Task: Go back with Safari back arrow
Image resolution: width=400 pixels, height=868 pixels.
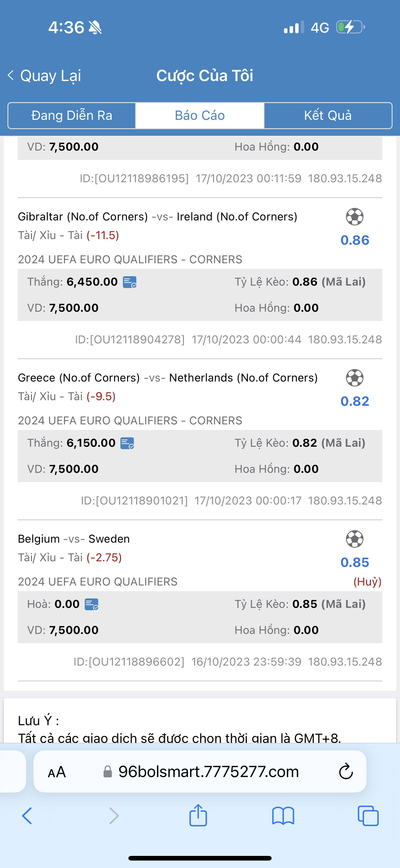Action: click(x=27, y=816)
